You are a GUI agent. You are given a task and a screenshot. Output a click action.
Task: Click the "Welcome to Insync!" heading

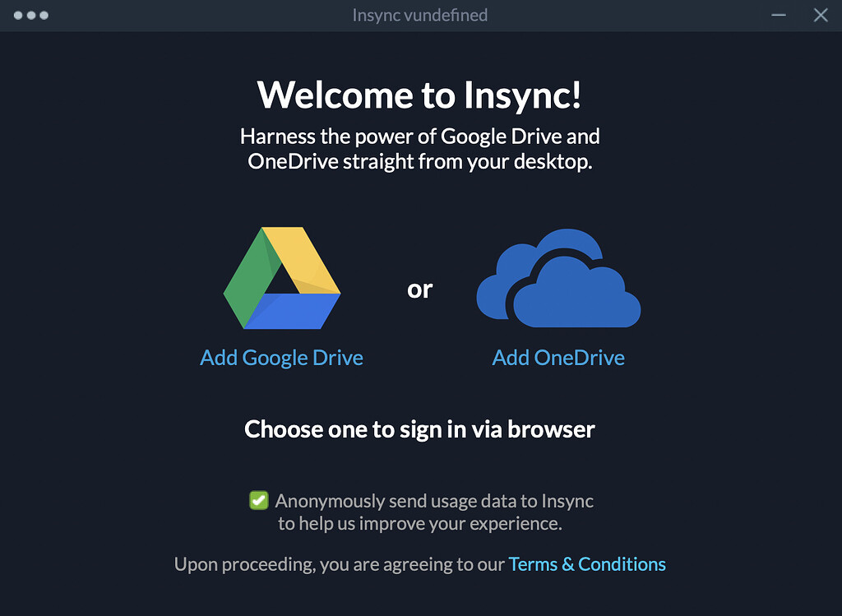tap(420, 95)
